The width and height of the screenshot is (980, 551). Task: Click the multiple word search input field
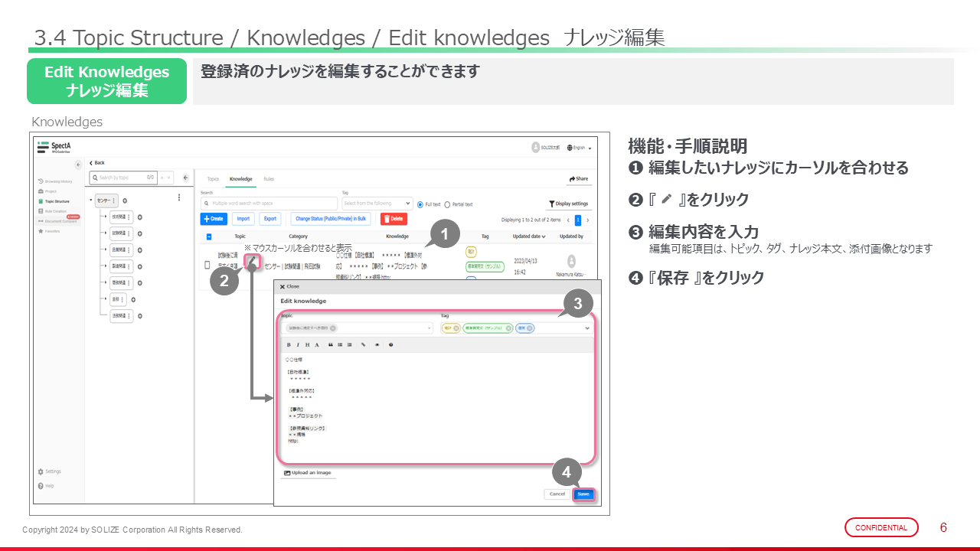[269, 204]
